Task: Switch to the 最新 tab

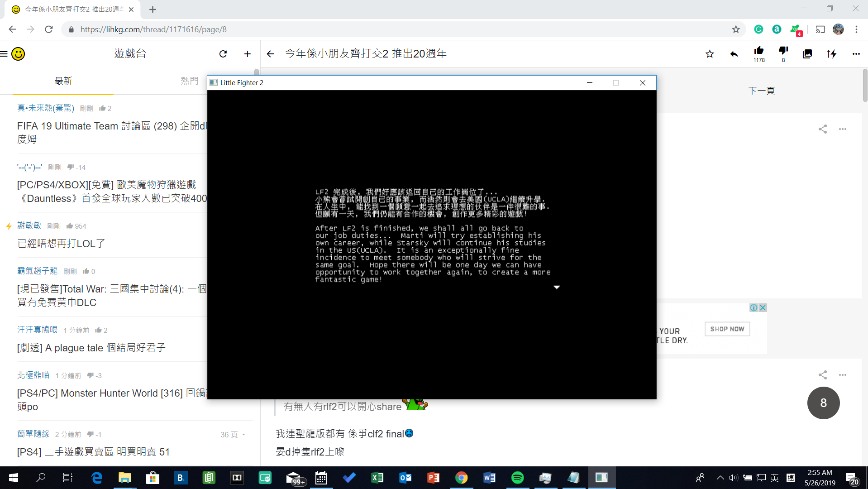Action: [x=63, y=81]
